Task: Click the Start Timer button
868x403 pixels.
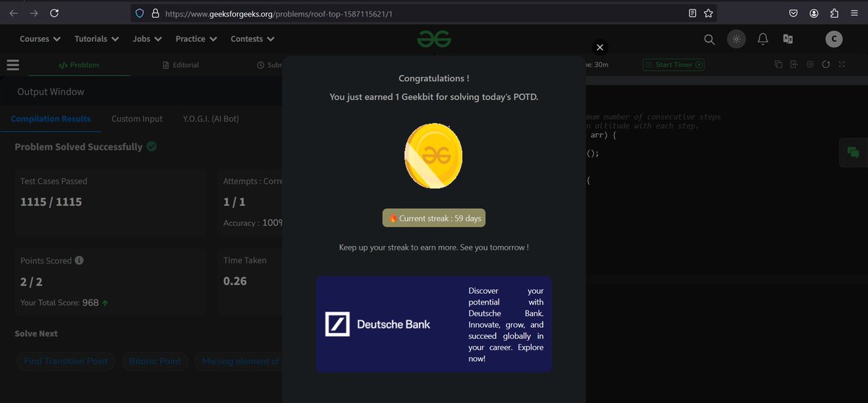Action: pos(673,64)
